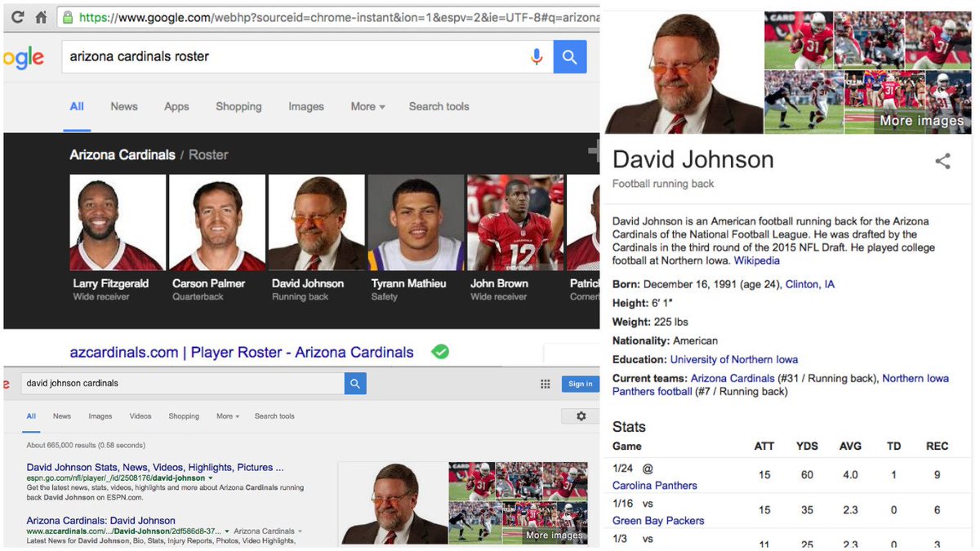This screenshot has width=980, height=551.
Task: Open the More dropdown in the lower results
Action: [226, 416]
